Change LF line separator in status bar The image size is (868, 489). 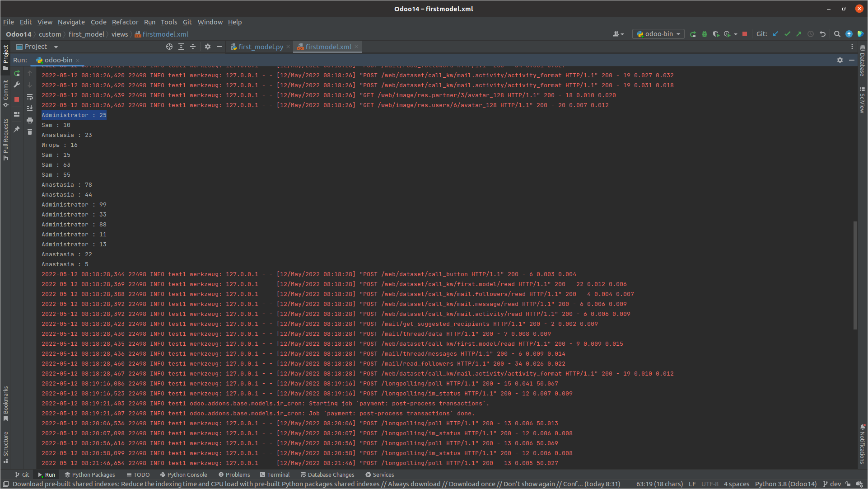tap(692, 484)
